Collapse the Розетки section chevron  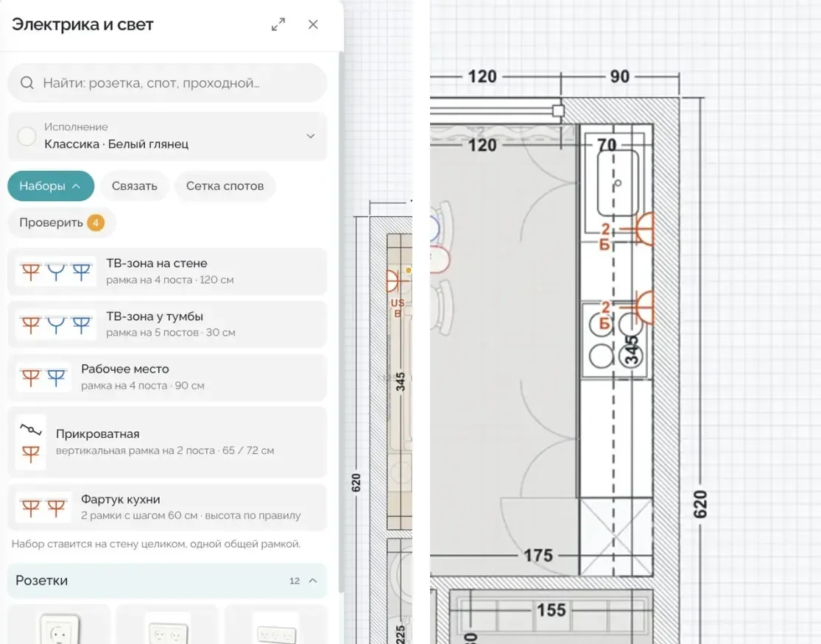pyautogui.click(x=313, y=581)
